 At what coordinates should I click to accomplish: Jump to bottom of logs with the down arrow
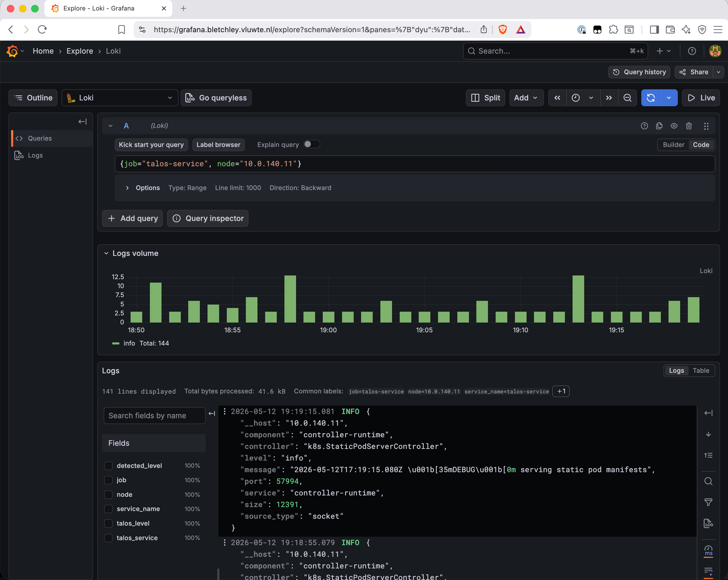pyautogui.click(x=708, y=434)
